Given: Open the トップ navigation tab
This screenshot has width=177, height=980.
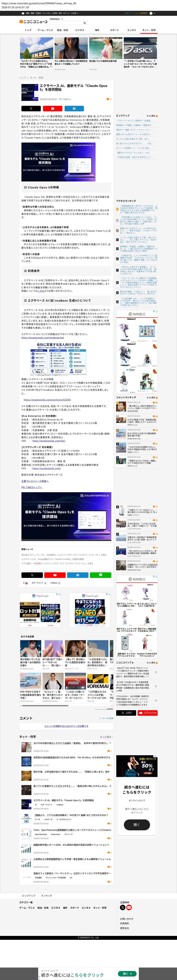Looking at the screenshot, I should click(x=28, y=30).
